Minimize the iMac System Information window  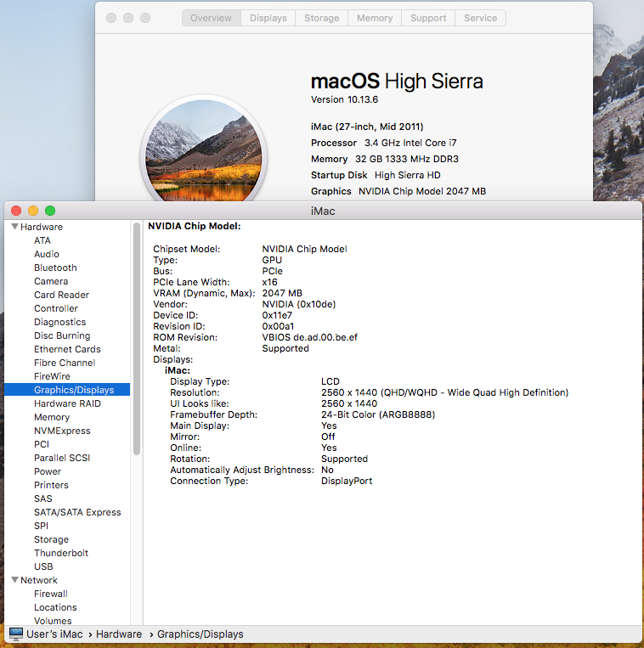coord(33,211)
